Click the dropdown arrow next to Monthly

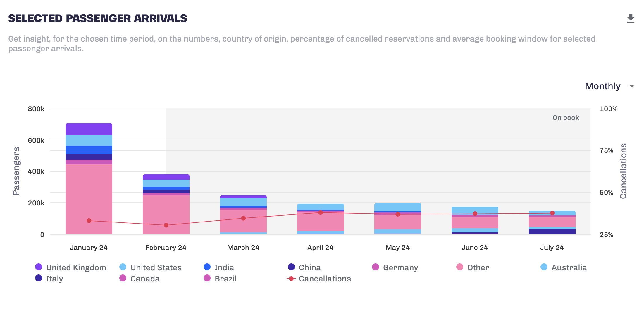tap(632, 86)
